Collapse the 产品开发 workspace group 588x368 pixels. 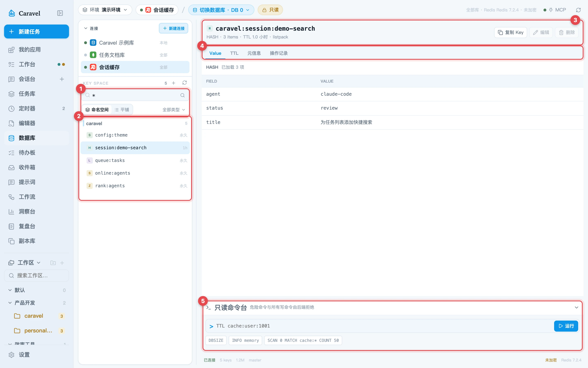tap(10, 303)
